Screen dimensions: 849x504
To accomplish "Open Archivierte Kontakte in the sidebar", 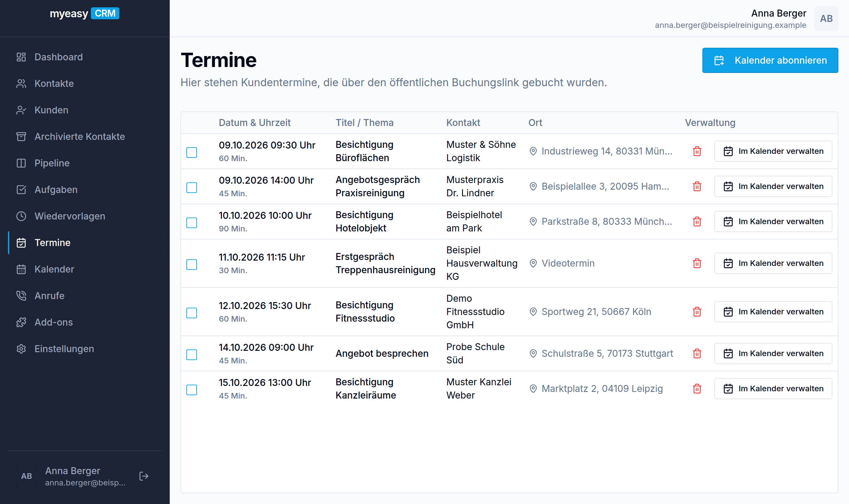I will pos(85,137).
